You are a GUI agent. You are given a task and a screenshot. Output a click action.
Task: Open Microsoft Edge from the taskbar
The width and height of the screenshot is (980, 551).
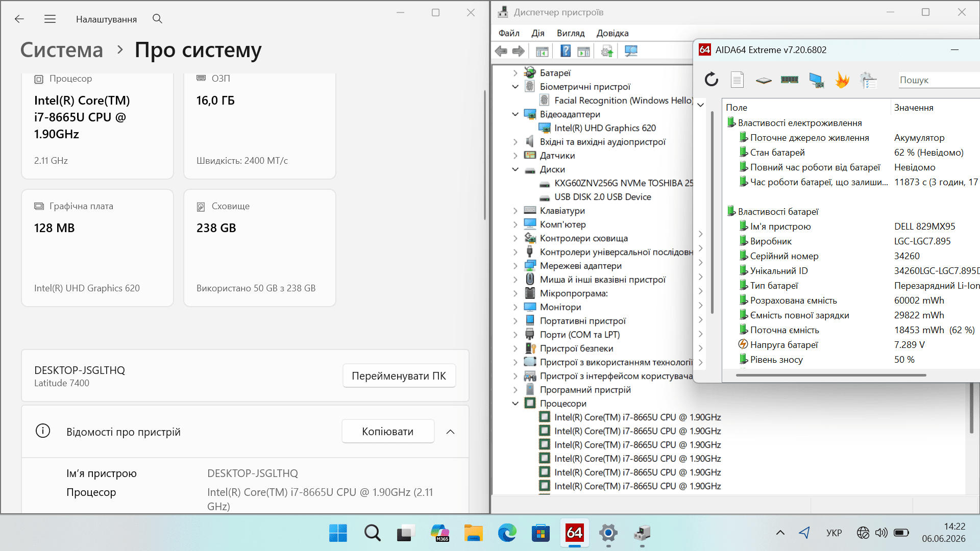tap(507, 533)
